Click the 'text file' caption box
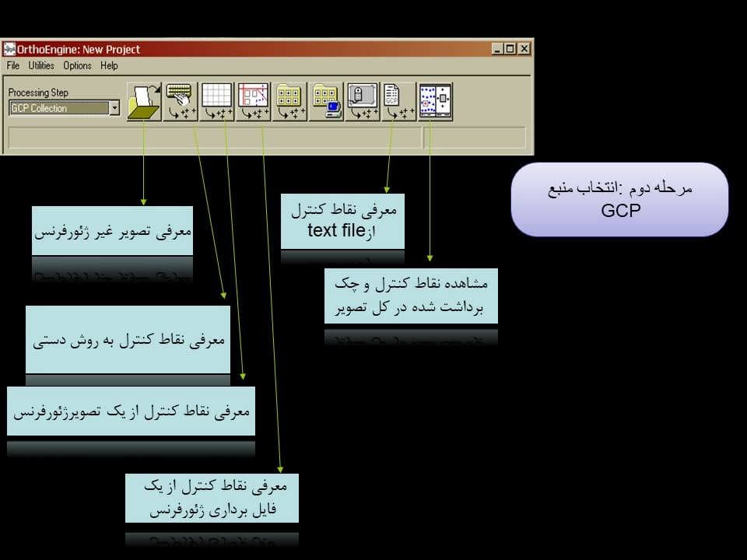This screenshot has height=560, width=747. point(342,221)
